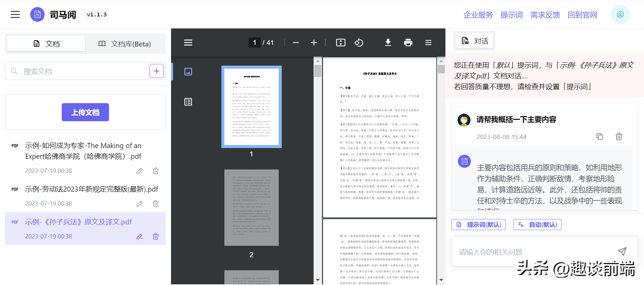
Task: Click the v1.1.3 version label
Action: tap(97, 14)
